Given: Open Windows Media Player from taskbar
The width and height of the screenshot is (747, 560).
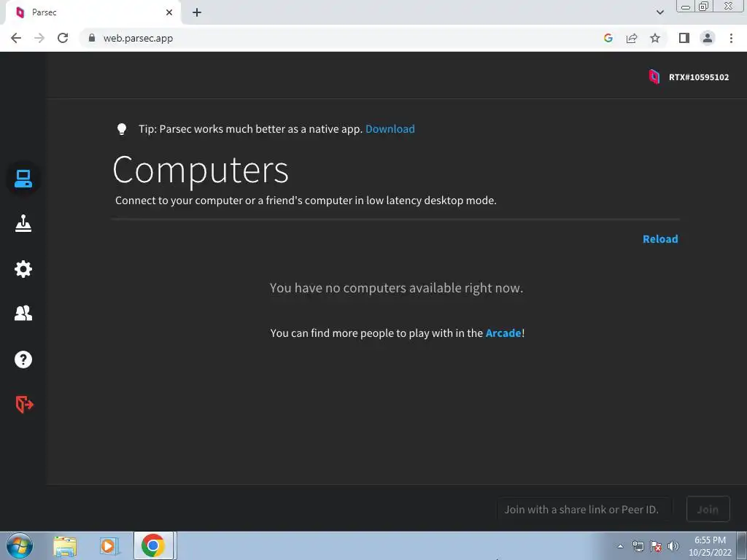Looking at the screenshot, I should (x=109, y=546).
